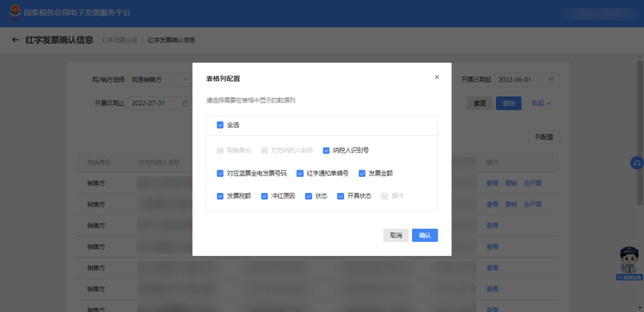
Task: Open calendar icon of 开票日期起 field
Action: [552, 80]
